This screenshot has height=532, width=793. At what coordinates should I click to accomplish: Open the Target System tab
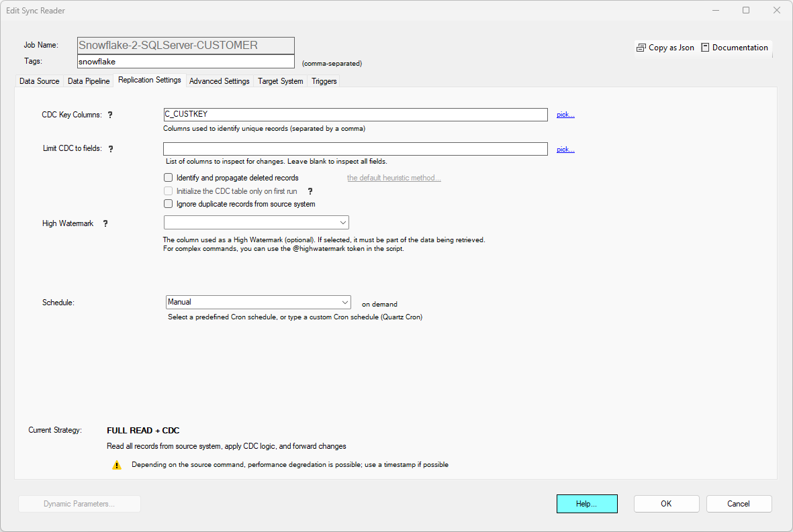[x=281, y=81]
